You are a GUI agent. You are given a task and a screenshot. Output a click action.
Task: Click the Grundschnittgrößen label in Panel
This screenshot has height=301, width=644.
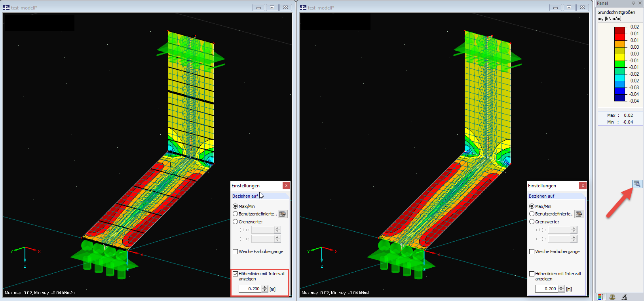click(x=616, y=12)
